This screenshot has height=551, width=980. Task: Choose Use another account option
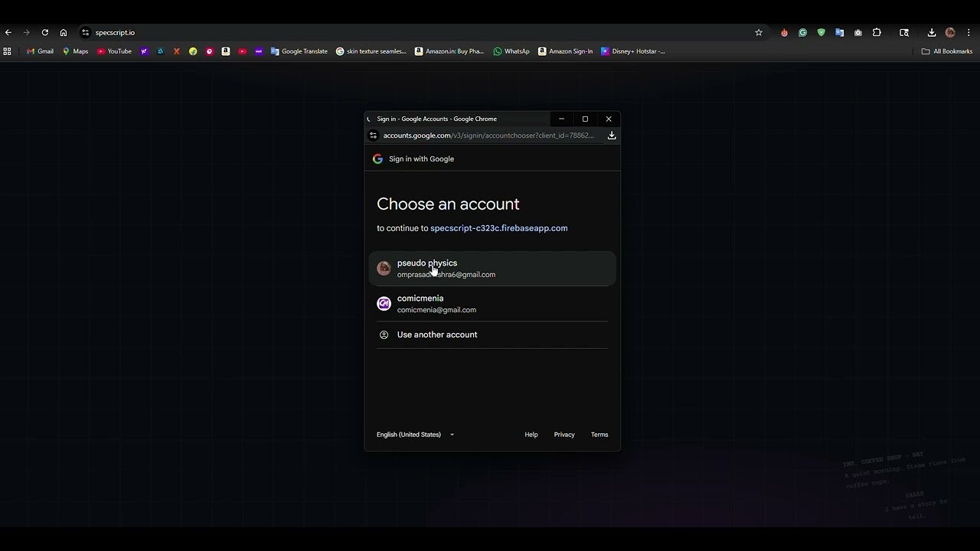point(437,334)
